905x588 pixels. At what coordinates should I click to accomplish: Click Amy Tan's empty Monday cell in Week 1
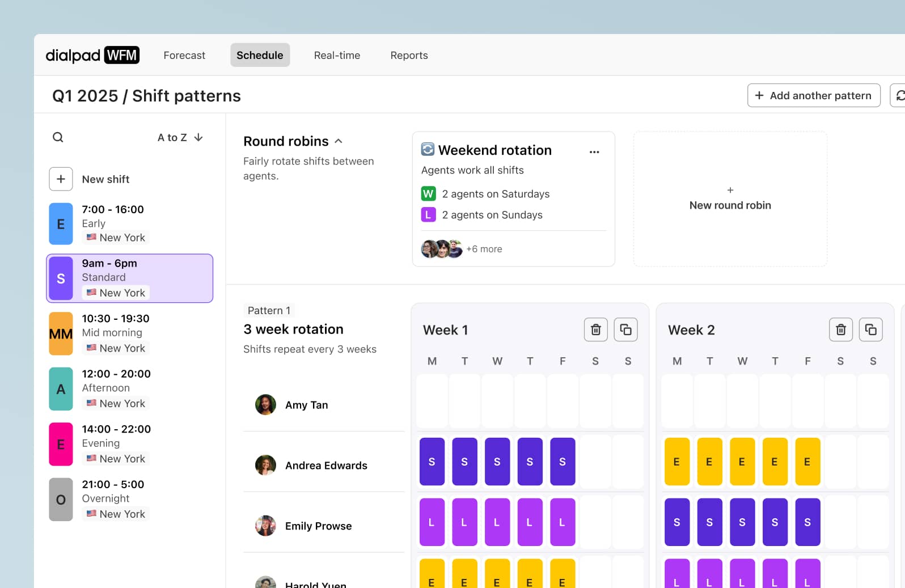(432, 401)
